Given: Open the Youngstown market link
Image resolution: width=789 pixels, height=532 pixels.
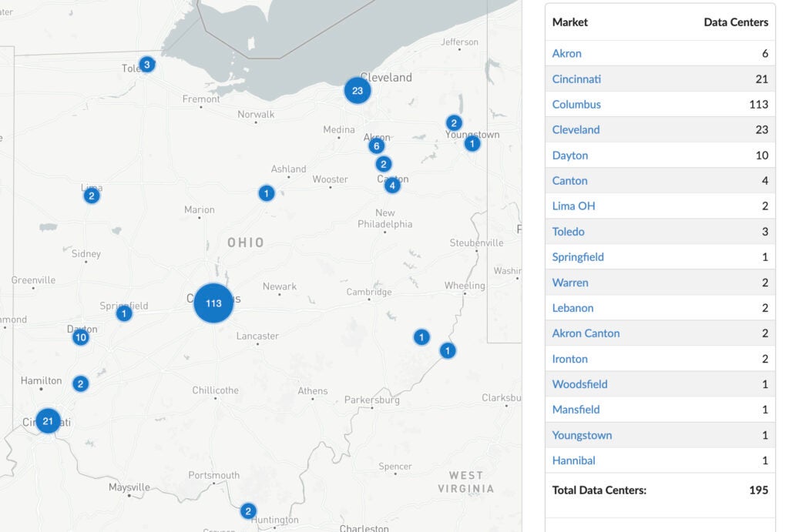Looking at the screenshot, I should point(581,434).
